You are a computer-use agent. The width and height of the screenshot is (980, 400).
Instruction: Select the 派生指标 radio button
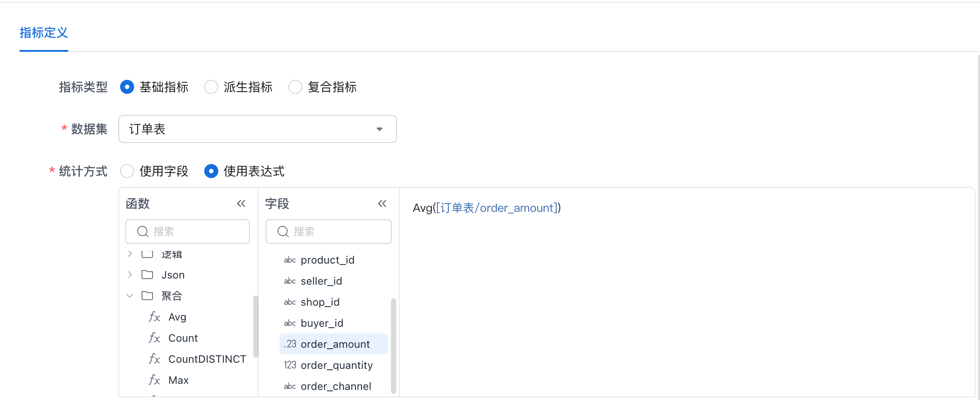click(x=211, y=87)
